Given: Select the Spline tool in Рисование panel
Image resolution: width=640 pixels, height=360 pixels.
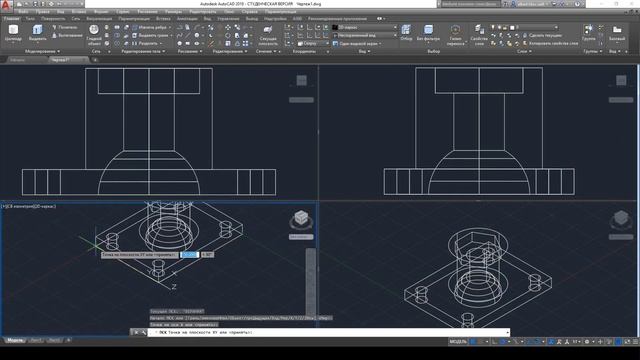Looking at the screenshot, I should (180, 36).
